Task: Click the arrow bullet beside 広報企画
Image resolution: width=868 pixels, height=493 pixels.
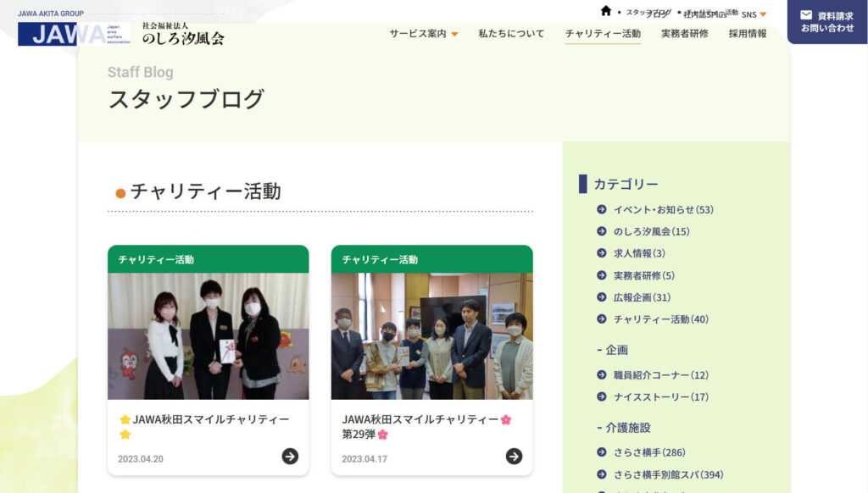Action: click(x=601, y=297)
